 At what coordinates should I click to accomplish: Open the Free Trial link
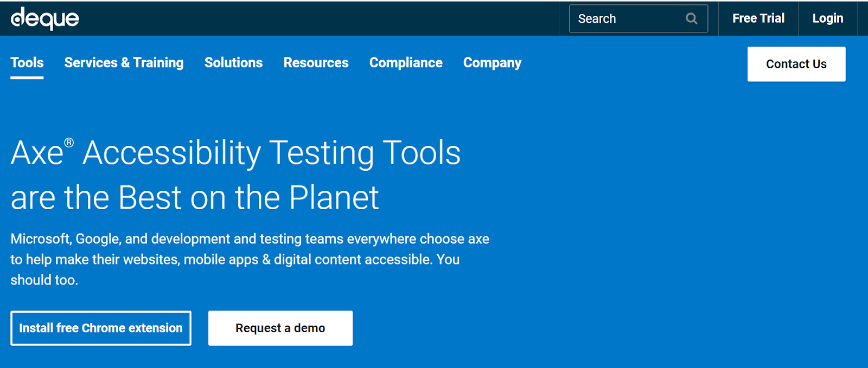(x=758, y=18)
